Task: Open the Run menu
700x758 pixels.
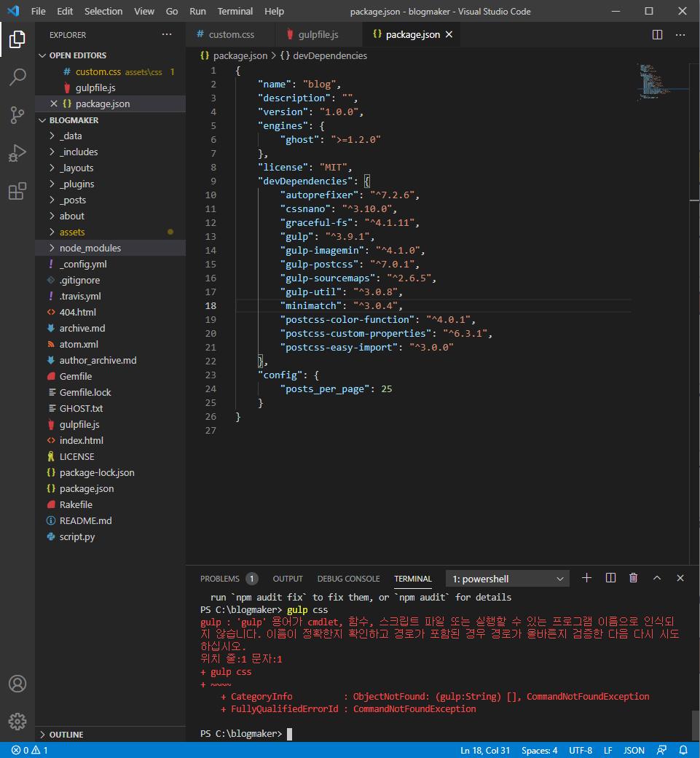Action: coord(197,11)
